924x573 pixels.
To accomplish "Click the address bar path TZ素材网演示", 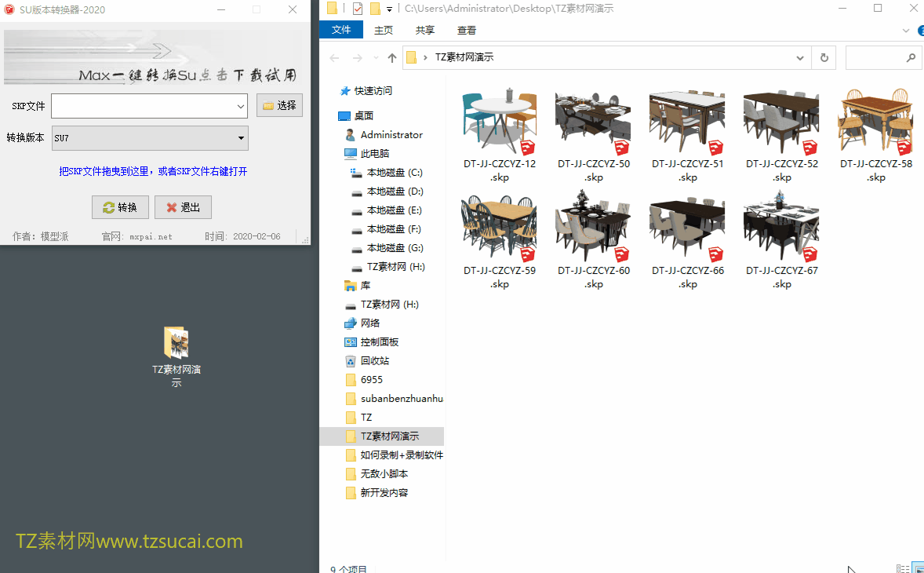I will pos(464,57).
